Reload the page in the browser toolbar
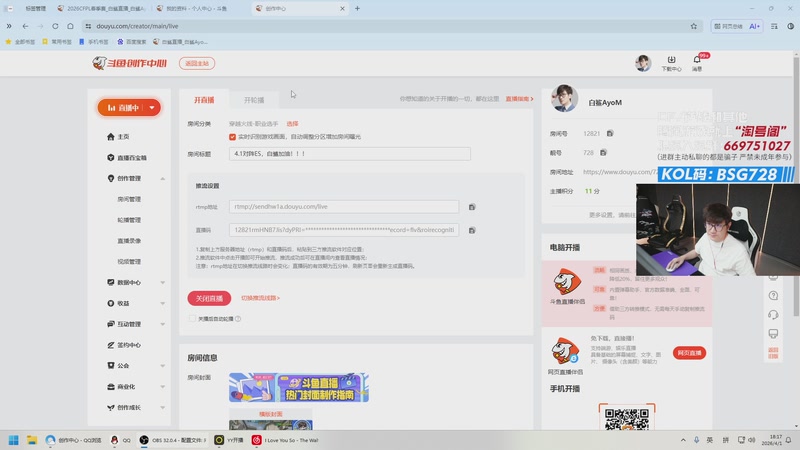 tap(55, 26)
